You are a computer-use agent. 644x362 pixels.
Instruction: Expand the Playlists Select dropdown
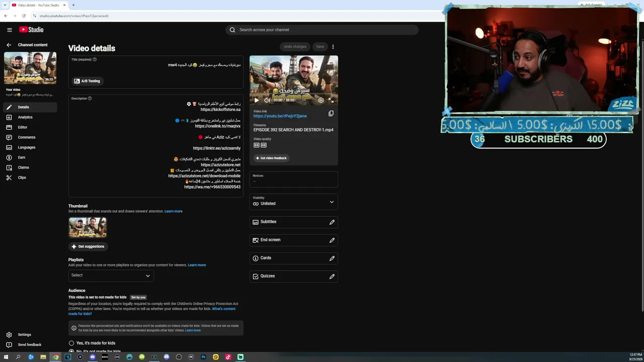coord(111,275)
